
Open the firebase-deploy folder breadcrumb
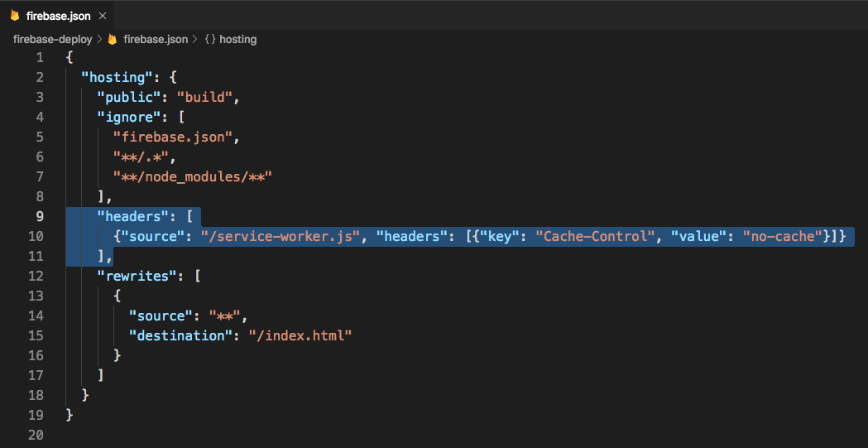click(x=52, y=39)
